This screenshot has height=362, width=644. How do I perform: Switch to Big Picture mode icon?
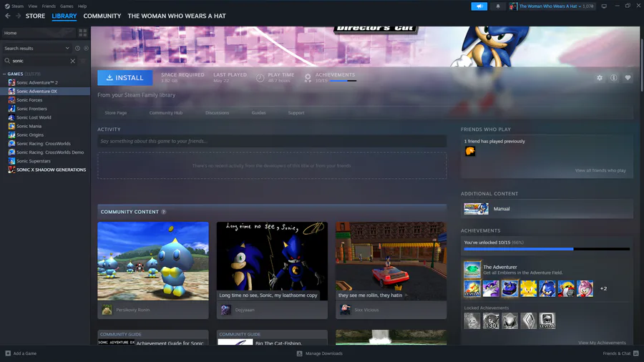pyautogui.click(x=604, y=6)
